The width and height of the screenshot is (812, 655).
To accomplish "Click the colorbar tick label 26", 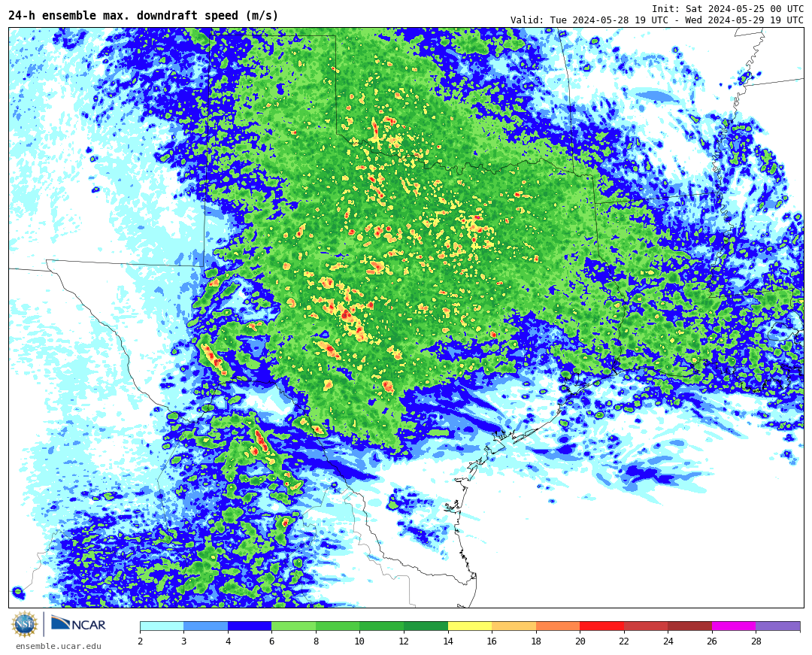I will click(x=712, y=641).
